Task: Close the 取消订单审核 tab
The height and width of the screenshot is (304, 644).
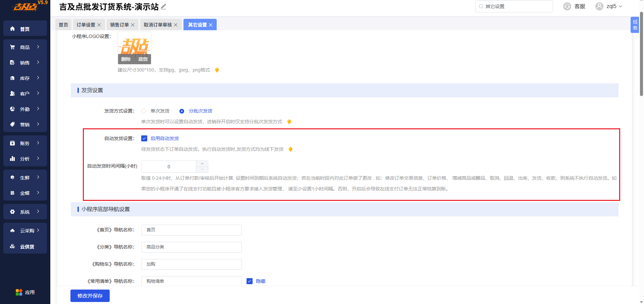Action: coord(175,25)
